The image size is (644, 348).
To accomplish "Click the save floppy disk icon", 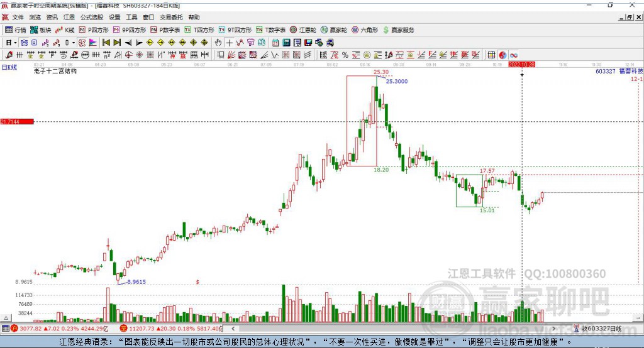I will 308,43.
